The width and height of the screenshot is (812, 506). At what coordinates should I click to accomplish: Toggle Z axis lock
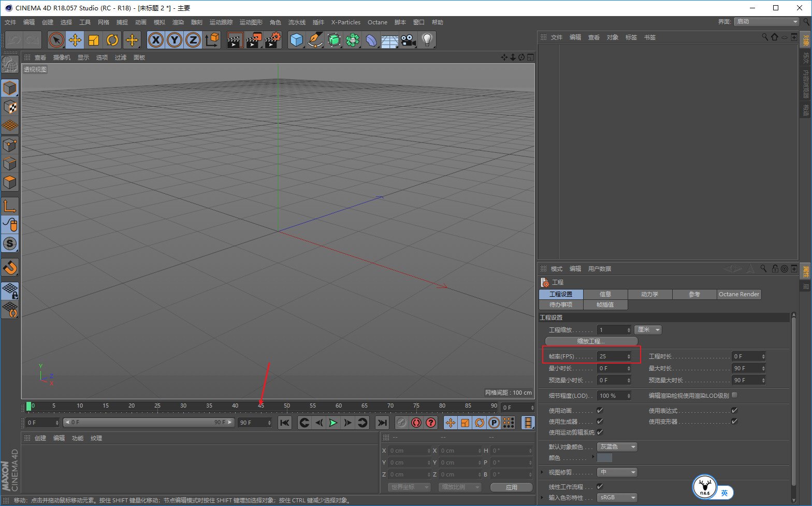193,40
